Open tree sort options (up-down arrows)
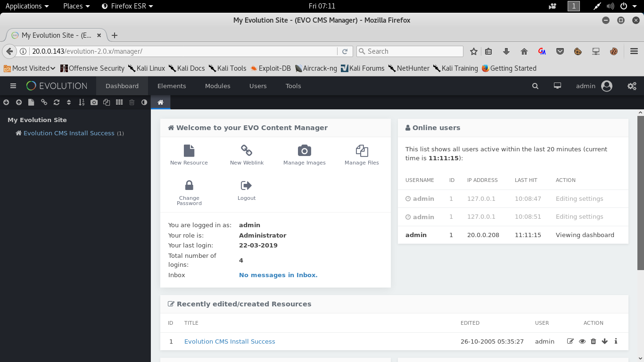This screenshot has width=644, height=362. [x=69, y=102]
